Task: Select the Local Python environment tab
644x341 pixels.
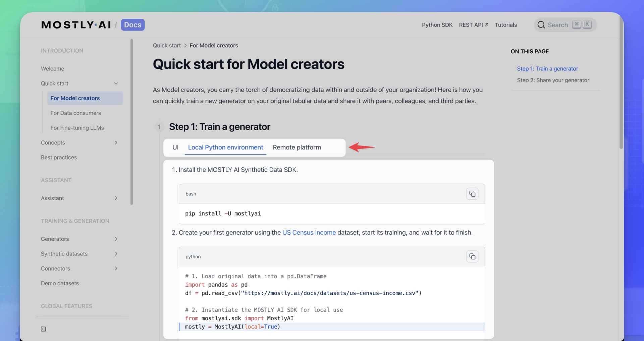Action: [x=225, y=147]
